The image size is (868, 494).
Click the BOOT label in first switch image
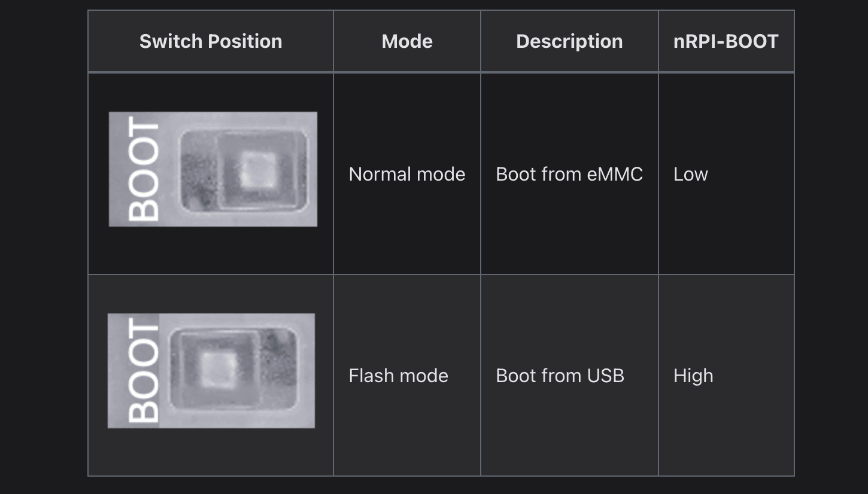click(144, 169)
